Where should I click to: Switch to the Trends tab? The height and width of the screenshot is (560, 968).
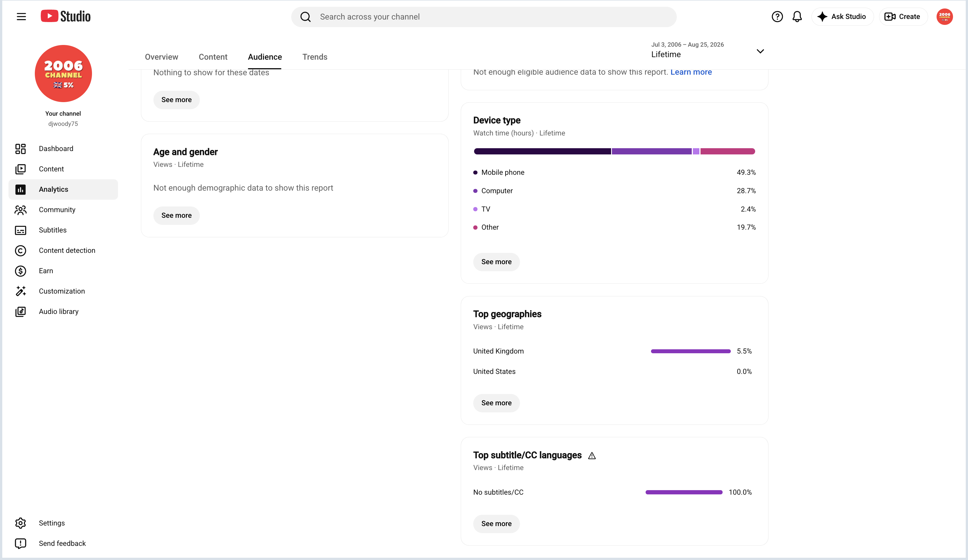point(315,57)
